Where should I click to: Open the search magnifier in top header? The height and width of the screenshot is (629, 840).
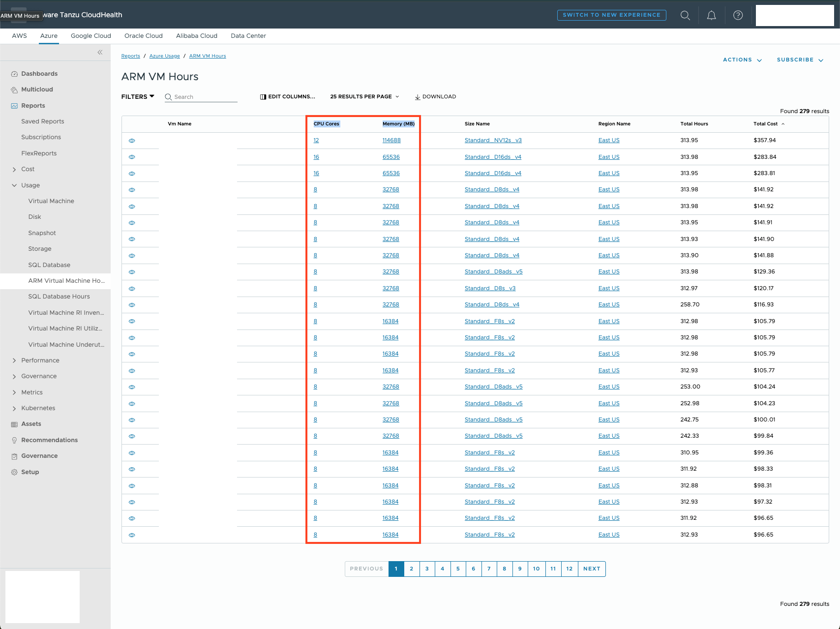(x=685, y=15)
